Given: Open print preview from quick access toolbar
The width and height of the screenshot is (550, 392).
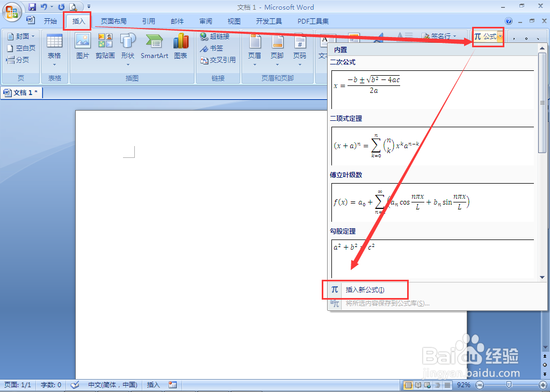Looking at the screenshot, I should point(73,6).
